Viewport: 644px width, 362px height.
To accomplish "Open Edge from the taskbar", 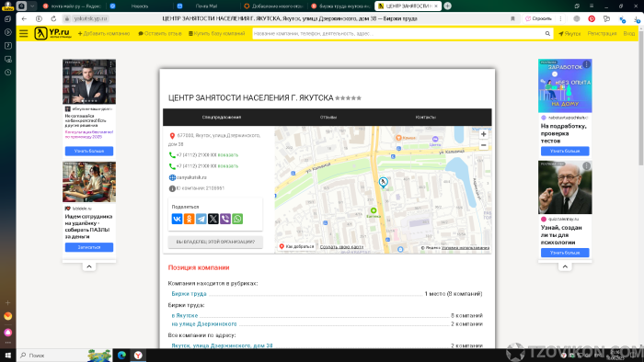I will coord(121,356).
